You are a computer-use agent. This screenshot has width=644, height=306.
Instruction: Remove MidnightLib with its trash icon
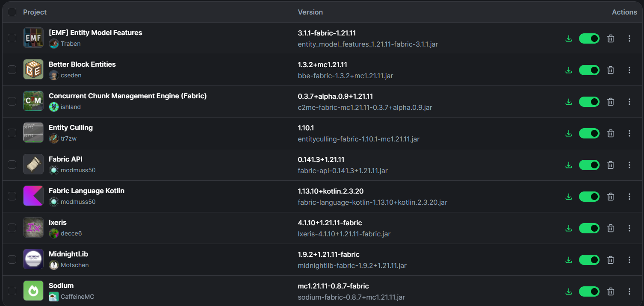click(x=611, y=260)
